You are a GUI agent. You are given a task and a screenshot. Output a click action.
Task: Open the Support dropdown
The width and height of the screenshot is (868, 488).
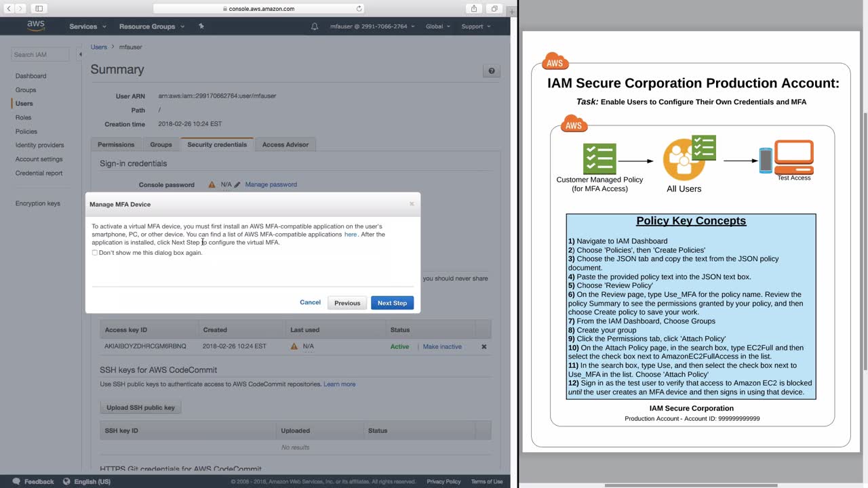tap(476, 26)
